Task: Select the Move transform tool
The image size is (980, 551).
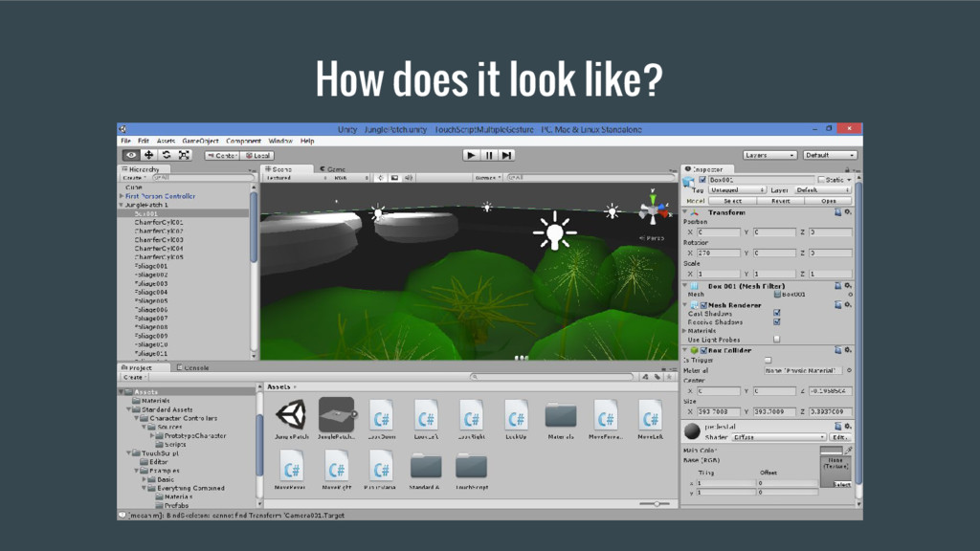Action: pyautogui.click(x=148, y=155)
